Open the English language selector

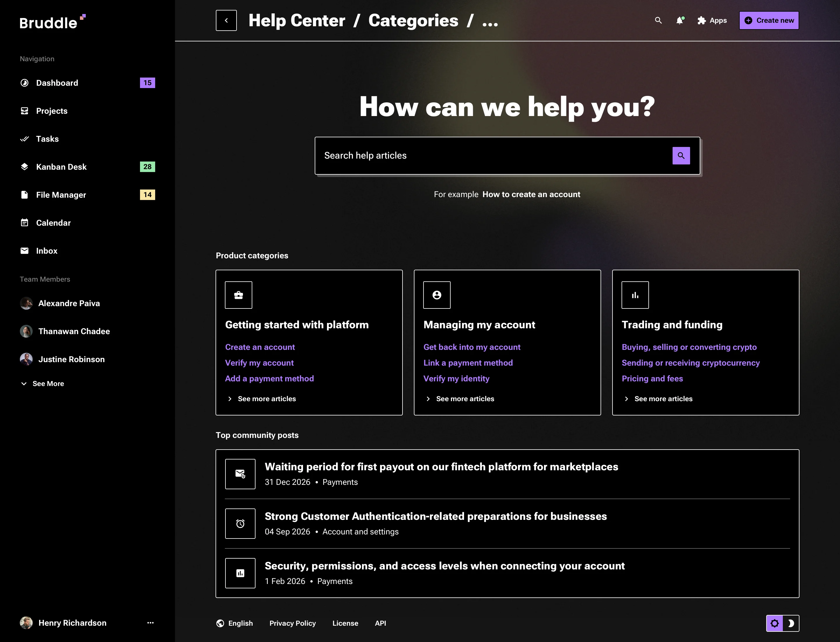pyautogui.click(x=235, y=623)
